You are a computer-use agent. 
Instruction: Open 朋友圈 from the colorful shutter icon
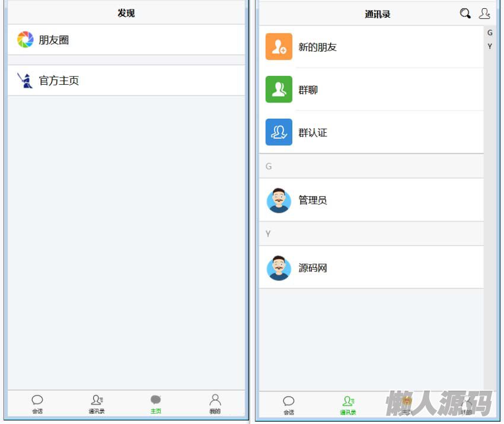point(25,40)
